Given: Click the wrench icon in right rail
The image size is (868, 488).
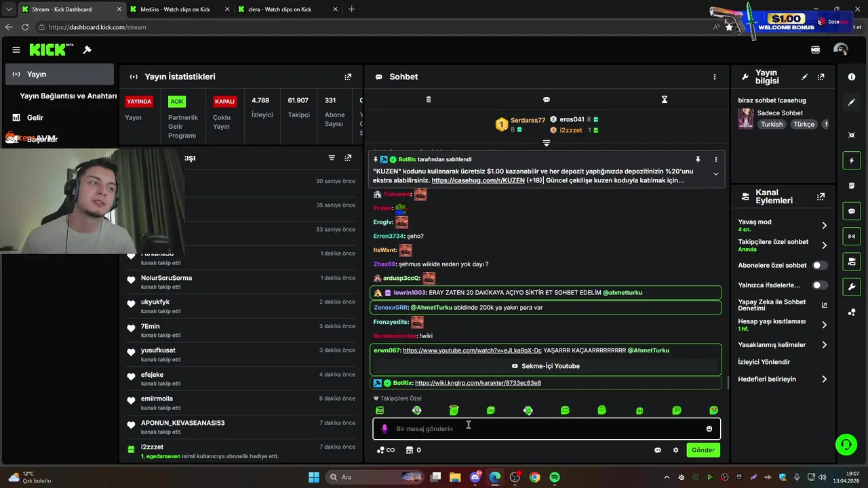Looking at the screenshot, I should [852, 287].
